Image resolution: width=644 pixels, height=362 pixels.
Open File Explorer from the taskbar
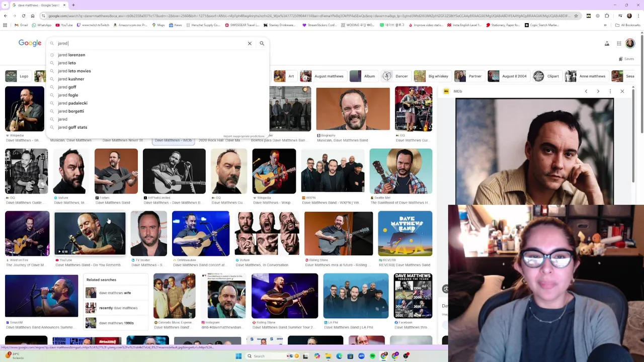tap(328, 356)
